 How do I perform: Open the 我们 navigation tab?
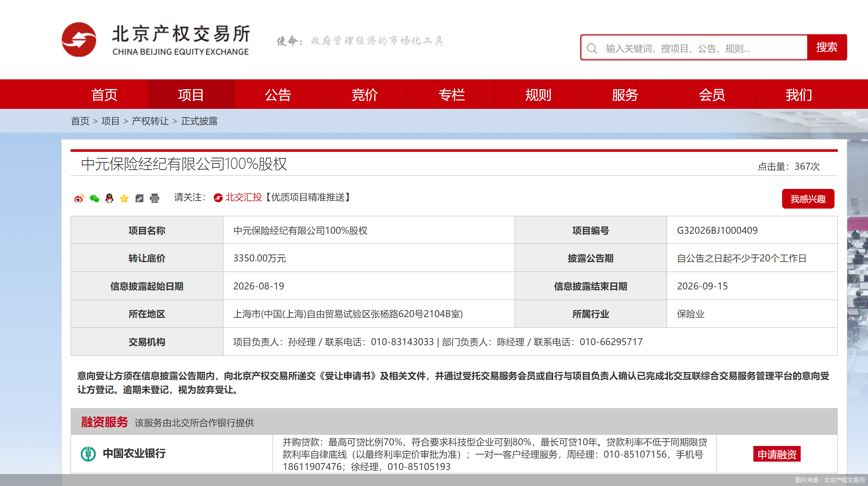click(799, 95)
